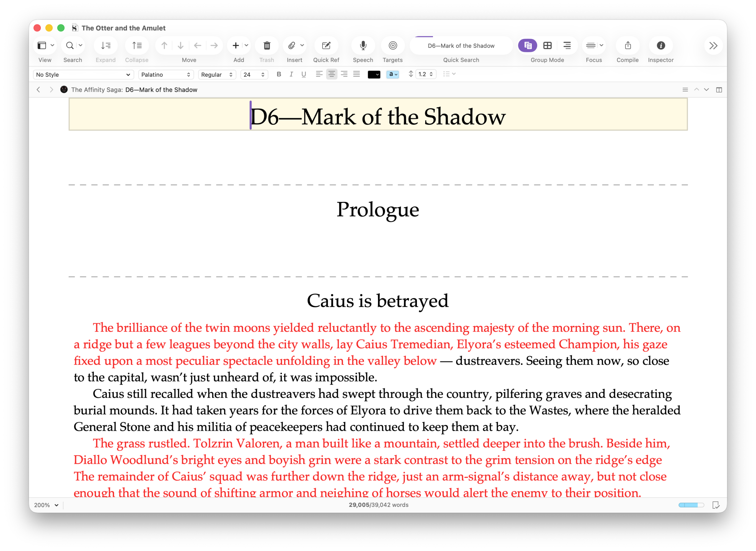
Task: Open the black text color swatch
Action: (x=374, y=75)
